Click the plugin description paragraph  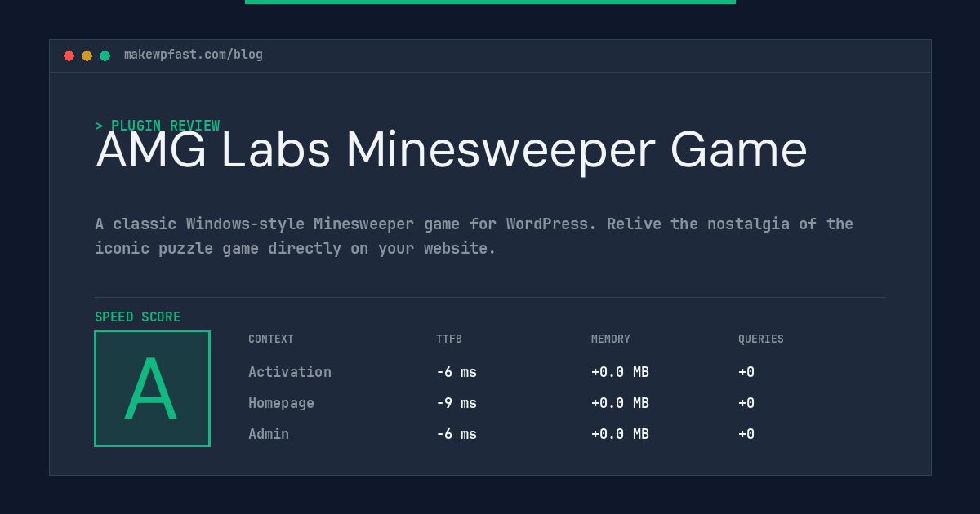click(474, 236)
